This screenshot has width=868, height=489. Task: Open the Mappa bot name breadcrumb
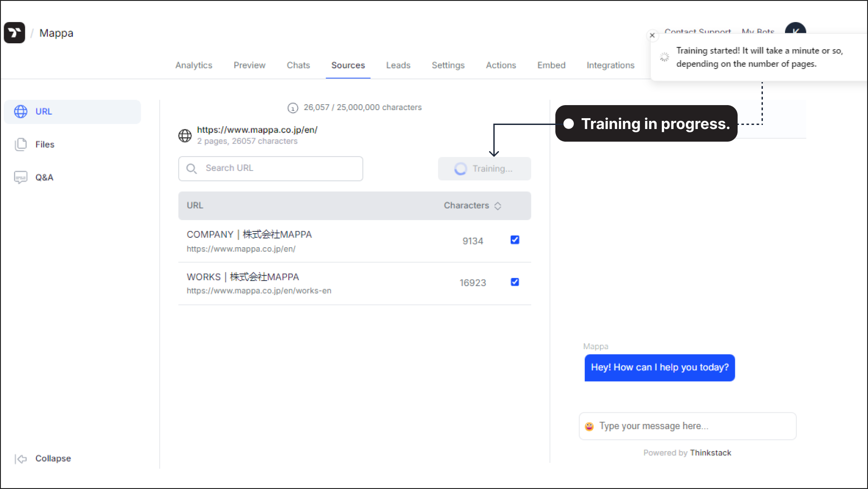click(56, 33)
